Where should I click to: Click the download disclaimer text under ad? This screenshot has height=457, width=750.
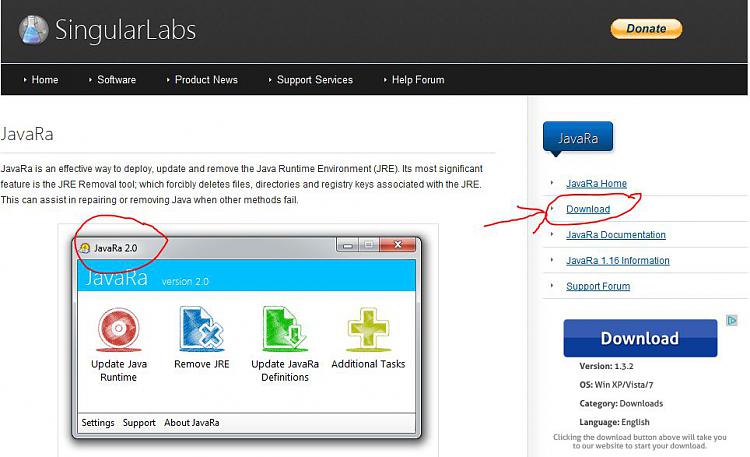pyautogui.click(x=640, y=441)
